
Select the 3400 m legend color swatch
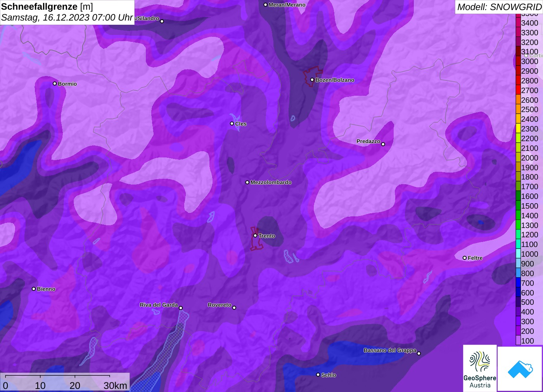point(518,22)
